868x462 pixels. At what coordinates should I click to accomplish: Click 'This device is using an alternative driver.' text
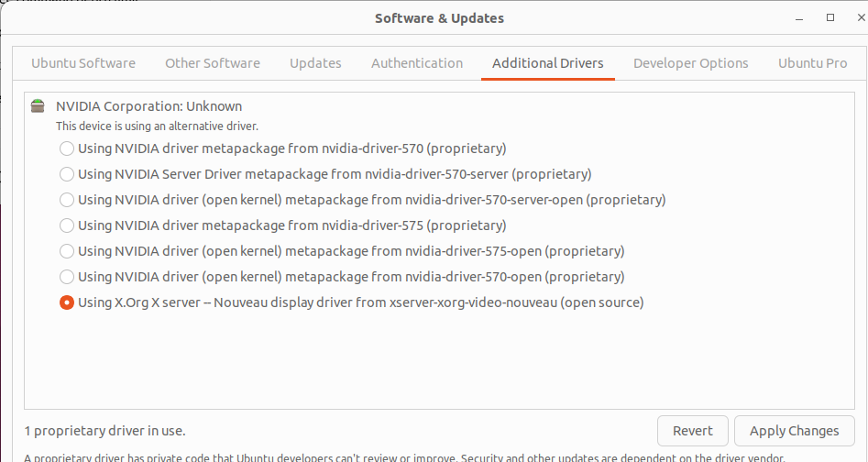[x=158, y=126]
